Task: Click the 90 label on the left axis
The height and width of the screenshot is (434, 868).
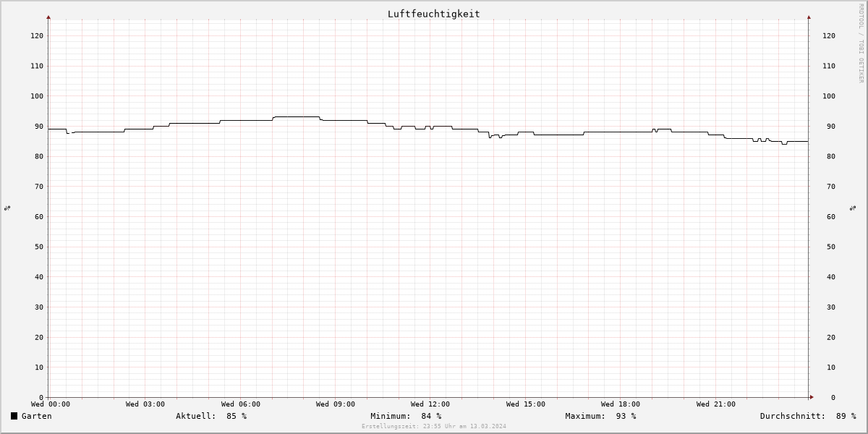Action: tap(39, 127)
